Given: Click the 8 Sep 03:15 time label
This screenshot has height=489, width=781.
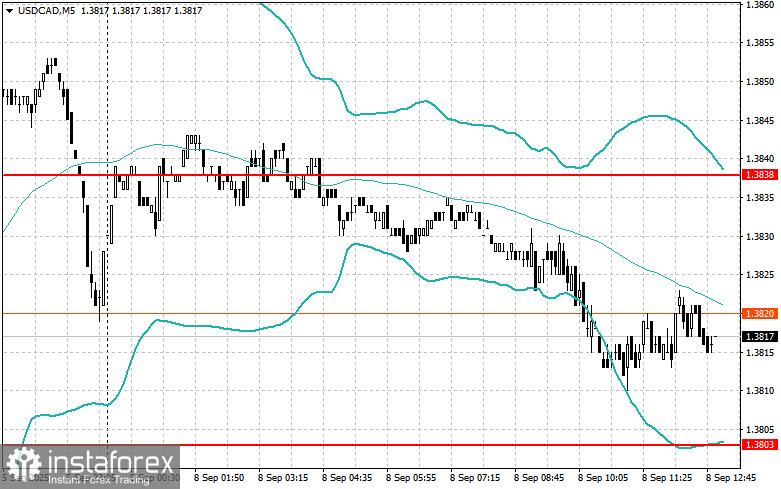Looking at the screenshot, I should [283, 478].
